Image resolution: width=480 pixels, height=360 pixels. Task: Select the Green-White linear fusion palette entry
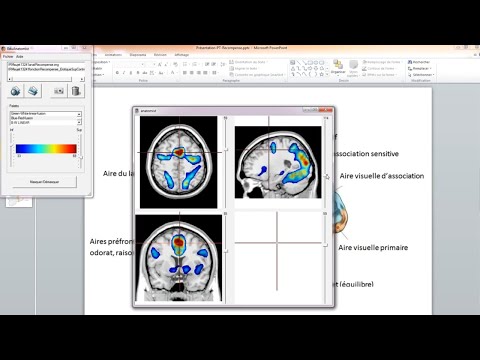(44, 114)
